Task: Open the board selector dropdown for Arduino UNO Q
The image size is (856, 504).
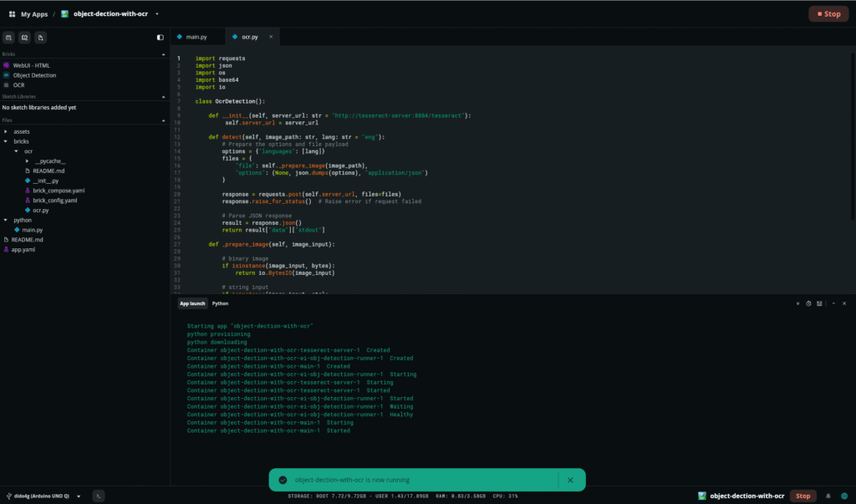Action: click(79, 496)
